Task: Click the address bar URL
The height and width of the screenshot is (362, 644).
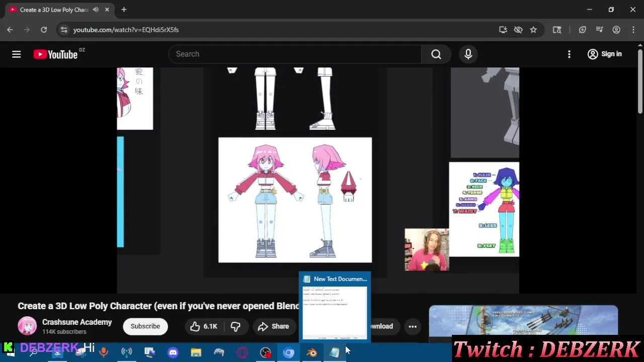Action: coord(126,30)
